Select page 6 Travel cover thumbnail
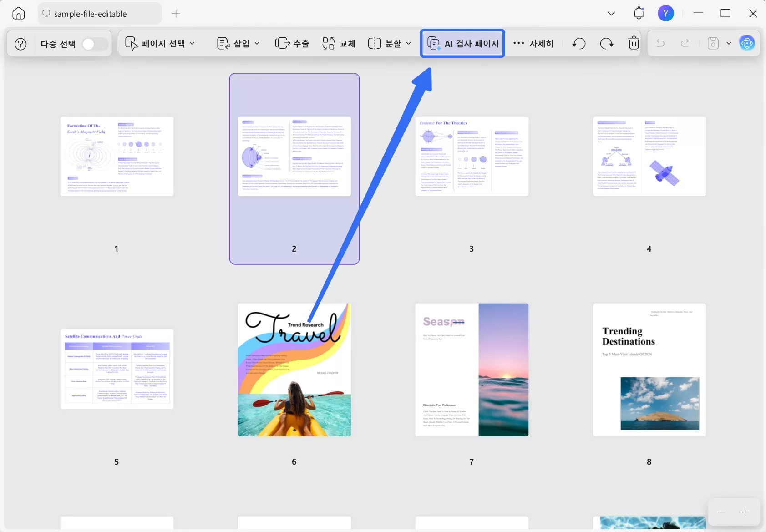Image resolution: width=766 pixels, height=532 pixels. tap(294, 370)
